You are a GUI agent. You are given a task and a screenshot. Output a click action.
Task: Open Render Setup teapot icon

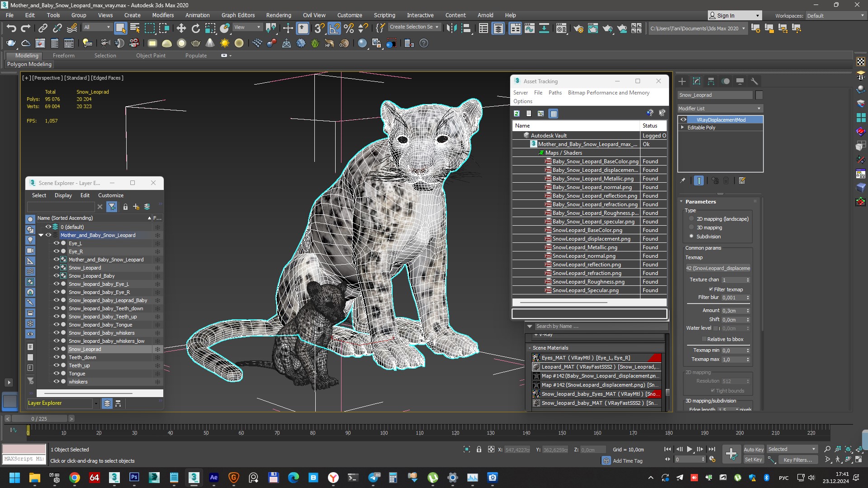pyautogui.click(x=578, y=28)
